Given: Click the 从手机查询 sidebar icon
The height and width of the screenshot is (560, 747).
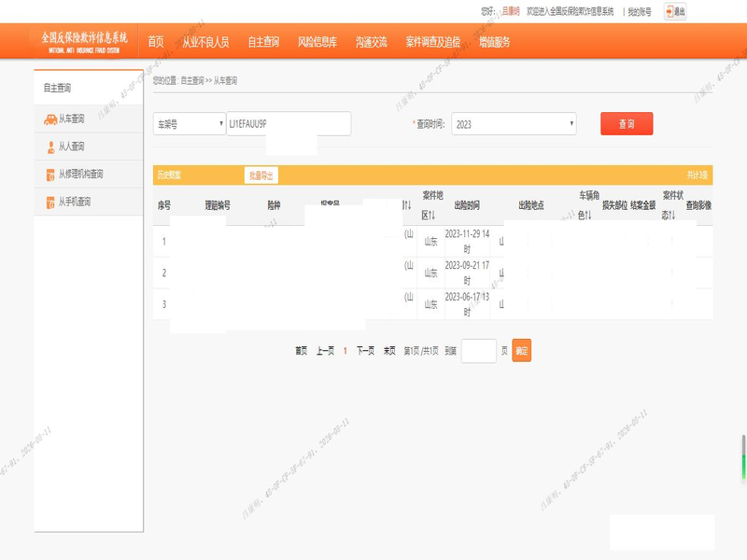Looking at the screenshot, I should [50, 203].
